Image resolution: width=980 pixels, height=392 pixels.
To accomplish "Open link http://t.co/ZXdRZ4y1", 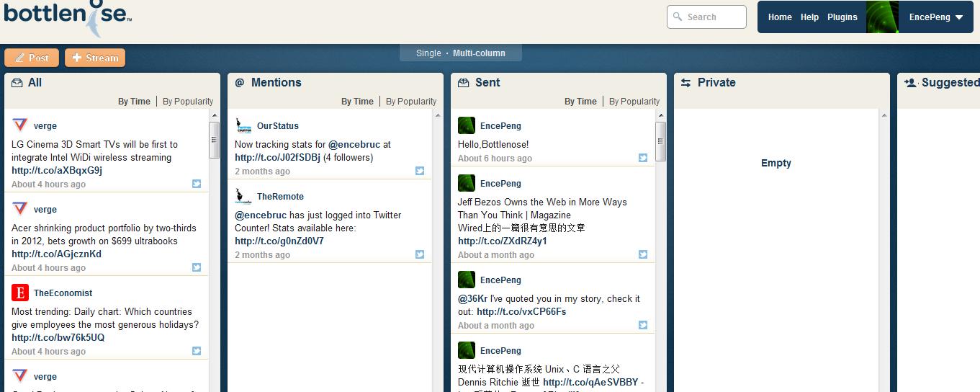I will (503, 241).
